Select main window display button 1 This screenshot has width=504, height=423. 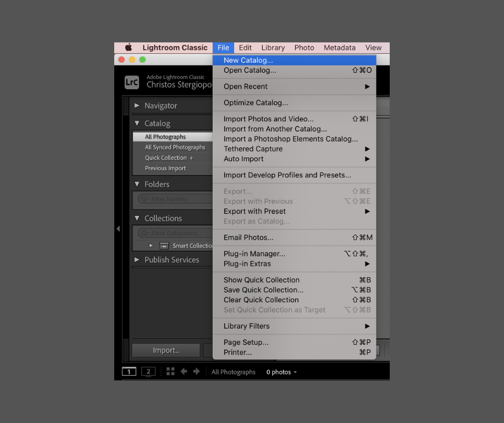click(x=129, y=371)
